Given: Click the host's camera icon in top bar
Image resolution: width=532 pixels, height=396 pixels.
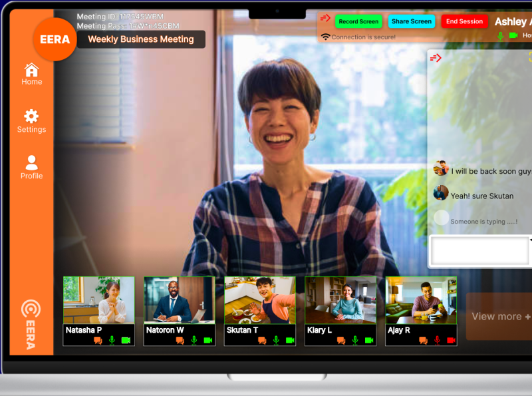Looking at the screenshot, I should [x=513, y=36].
